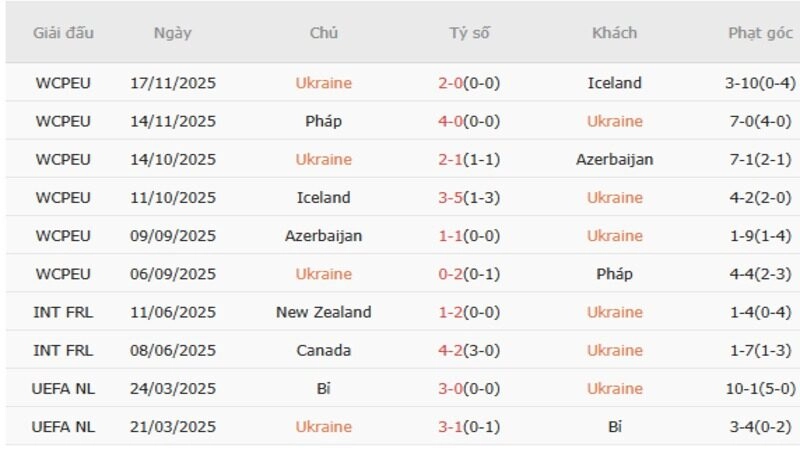Open Azerbaijan home team link on 09/09/2025
Image resolution: width=800 pixels, height=450 pixels.
323,236
